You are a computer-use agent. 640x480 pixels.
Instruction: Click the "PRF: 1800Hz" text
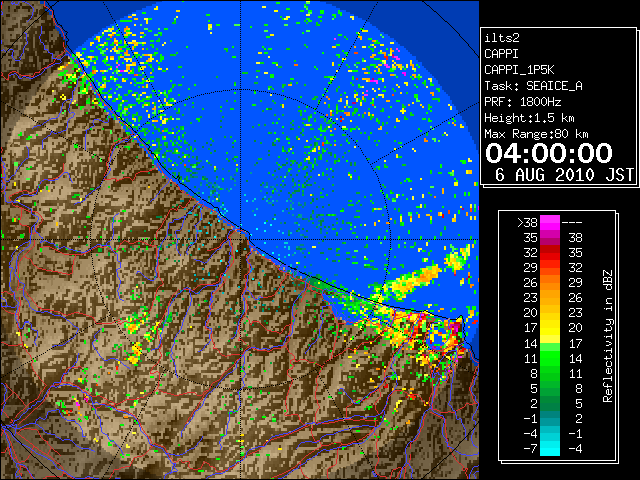pyautogui.click(x=522, y=102)
